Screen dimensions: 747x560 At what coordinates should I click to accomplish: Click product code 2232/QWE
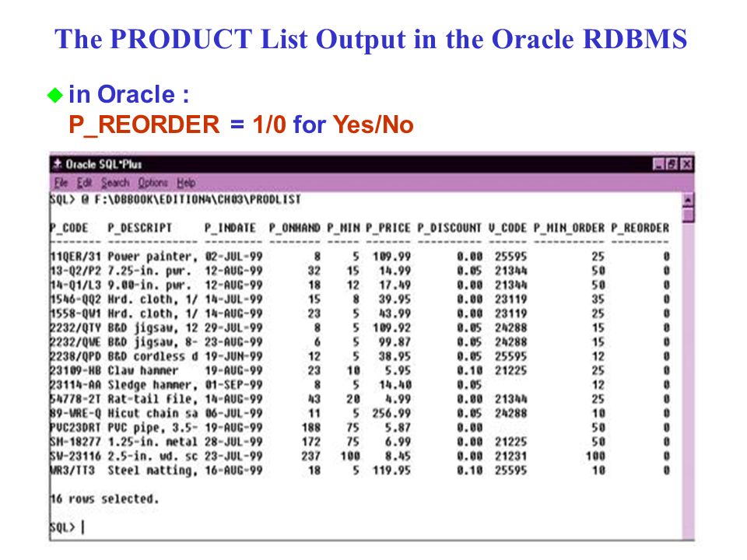pyautogui.click(x=75, y=342)
